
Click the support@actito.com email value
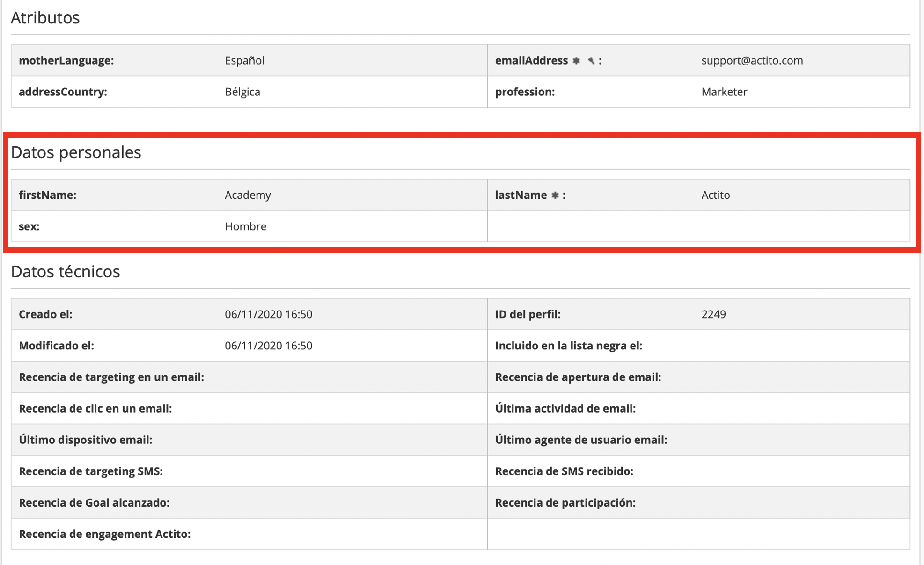coord(752,61)
